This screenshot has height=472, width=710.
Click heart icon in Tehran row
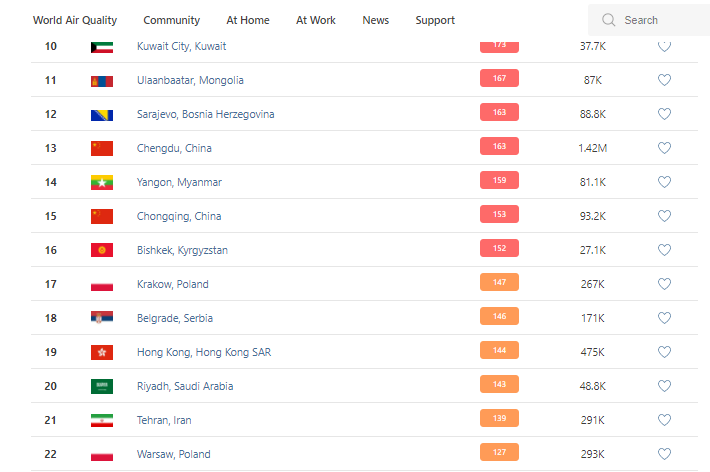(664, 420)
